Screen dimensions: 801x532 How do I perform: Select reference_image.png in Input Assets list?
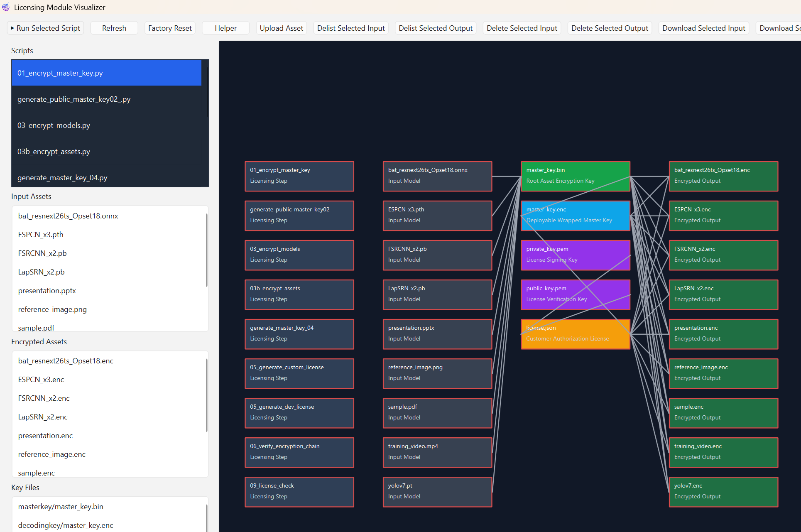tap(109, 309)
